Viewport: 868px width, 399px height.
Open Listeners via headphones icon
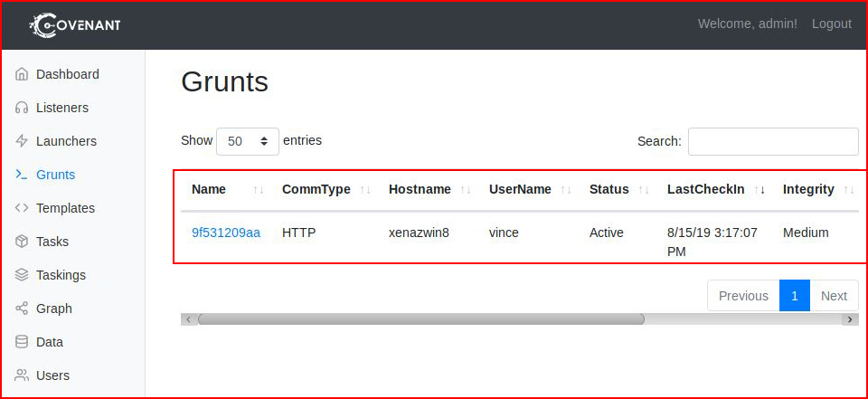(22, 108)
